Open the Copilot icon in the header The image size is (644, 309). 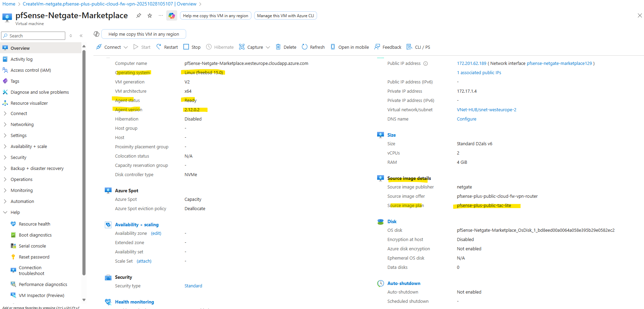172,15
